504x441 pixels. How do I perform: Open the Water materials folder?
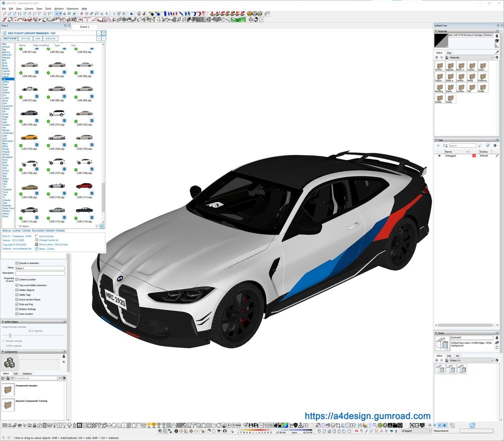tap(482, 88)
